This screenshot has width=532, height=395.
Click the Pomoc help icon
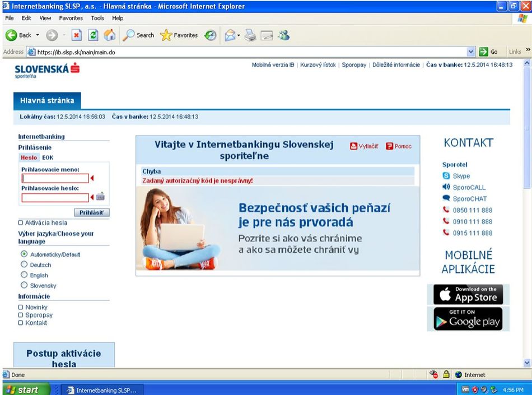(389, 146)
